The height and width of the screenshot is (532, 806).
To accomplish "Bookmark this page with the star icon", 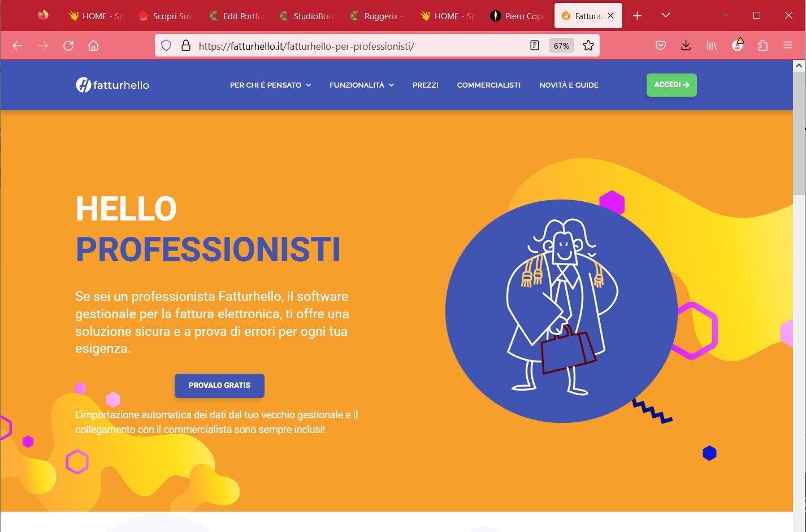I will pyautogui.click(x=588, y=46).
